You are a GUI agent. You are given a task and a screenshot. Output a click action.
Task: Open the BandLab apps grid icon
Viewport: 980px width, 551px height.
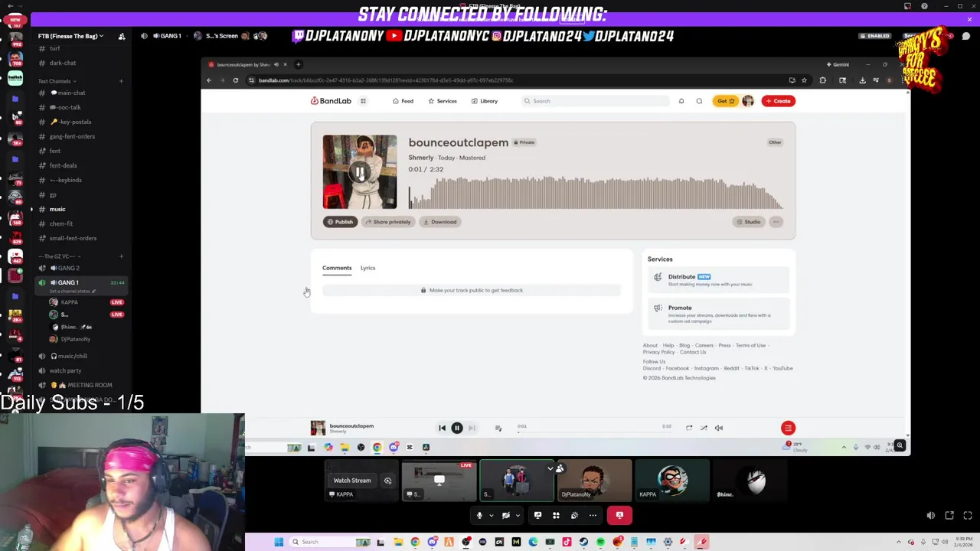[363, 101]
